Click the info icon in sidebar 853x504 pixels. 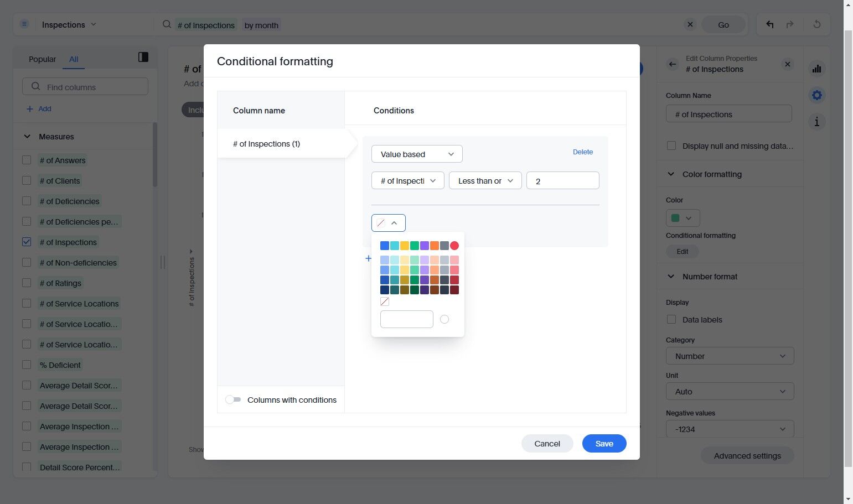pyautogui.click(x=816, y=122)
